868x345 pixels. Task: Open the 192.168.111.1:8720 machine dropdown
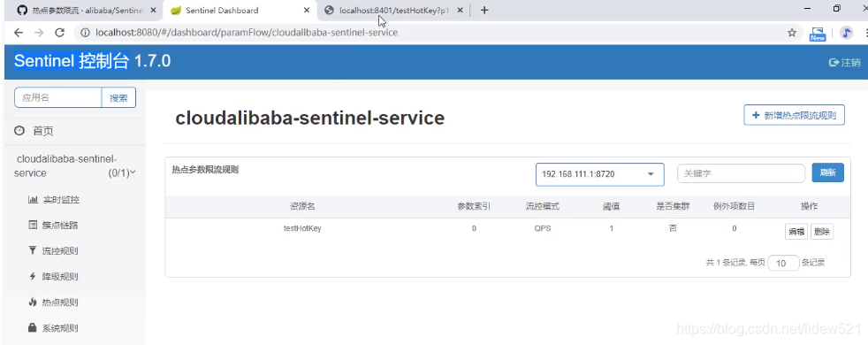pos(599,174)
